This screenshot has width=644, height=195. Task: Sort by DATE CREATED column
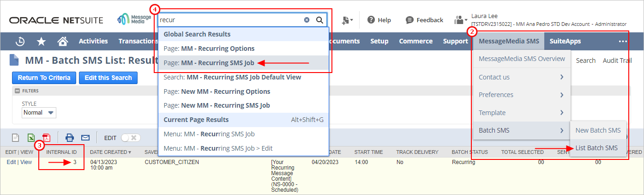(x=110, y=152)
